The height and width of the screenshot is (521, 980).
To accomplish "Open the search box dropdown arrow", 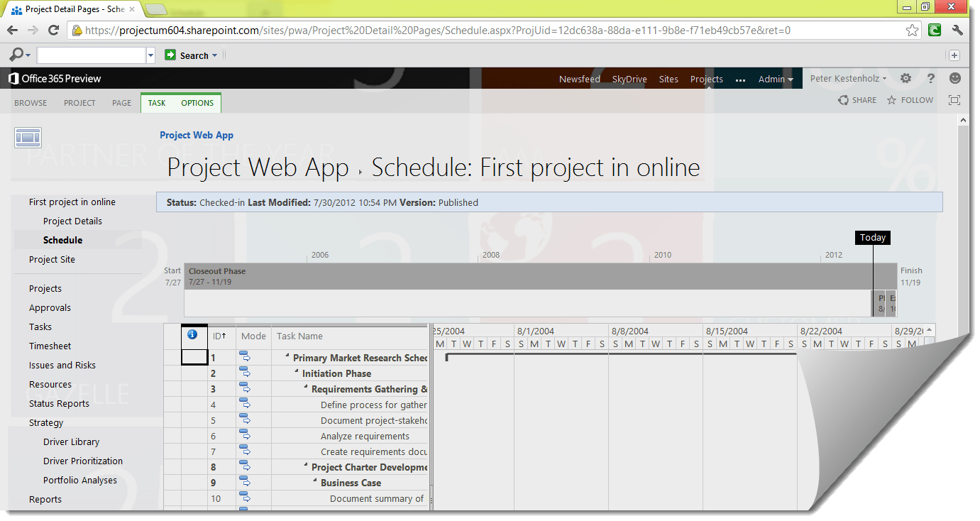I will pos(150,55).
